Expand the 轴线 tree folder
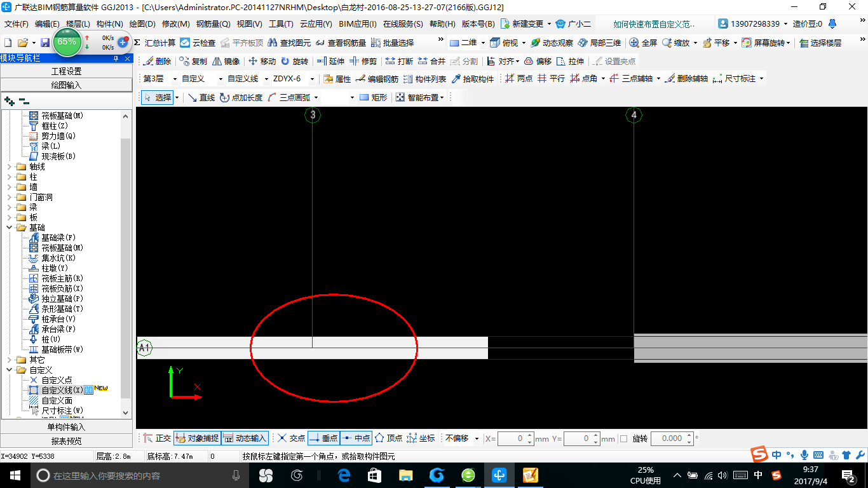The image size is (868, 488). tap(10, 166)
